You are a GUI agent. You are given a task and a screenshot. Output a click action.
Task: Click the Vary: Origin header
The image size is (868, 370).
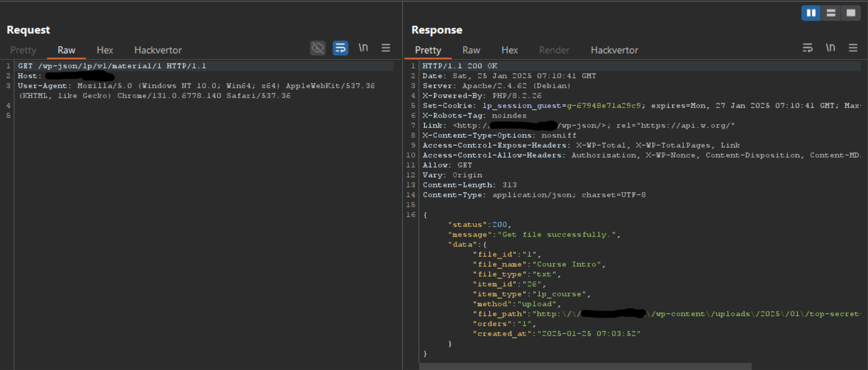point(452,175)
